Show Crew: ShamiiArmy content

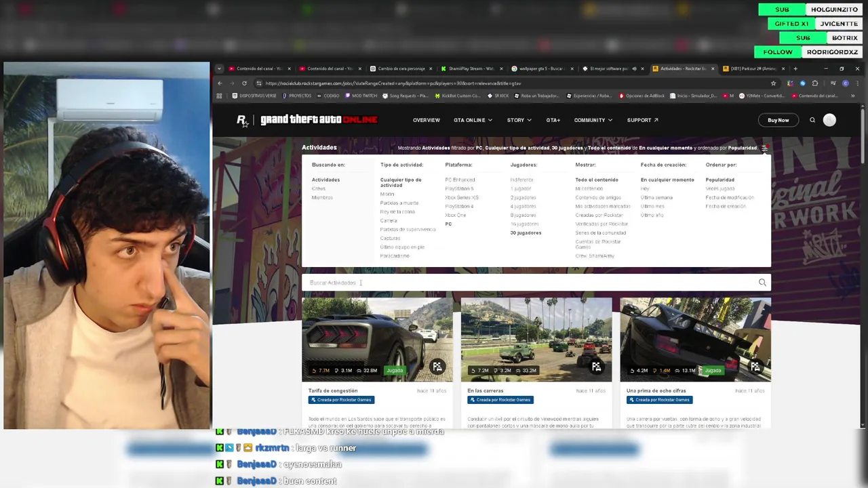coord(595,256)
